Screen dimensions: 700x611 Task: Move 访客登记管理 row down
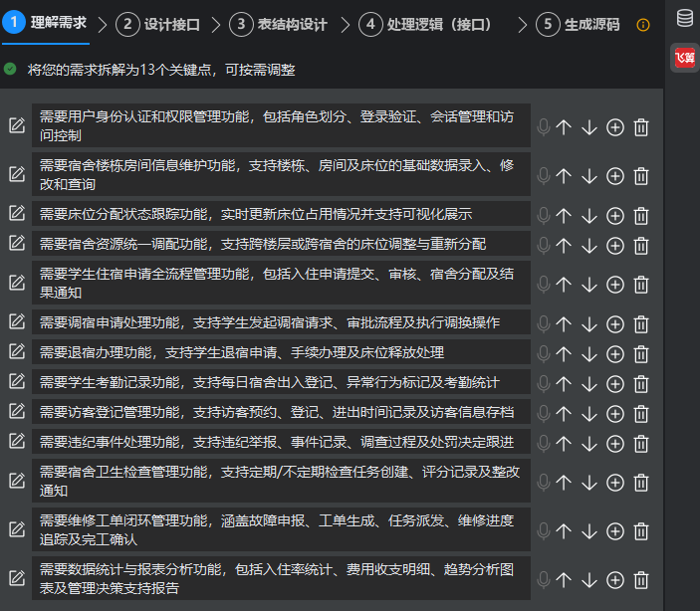click(589, 414)
